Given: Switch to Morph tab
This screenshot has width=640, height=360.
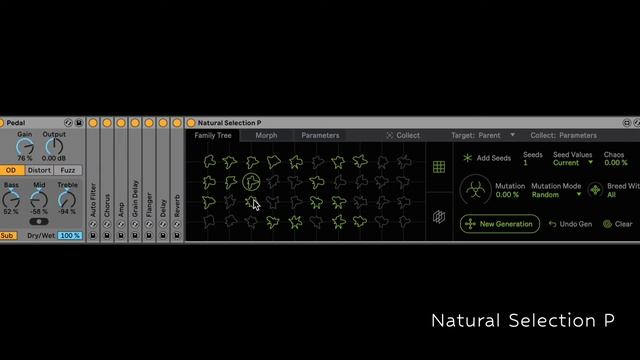Looking at the screenshot, I should click(x=266, y=135).
